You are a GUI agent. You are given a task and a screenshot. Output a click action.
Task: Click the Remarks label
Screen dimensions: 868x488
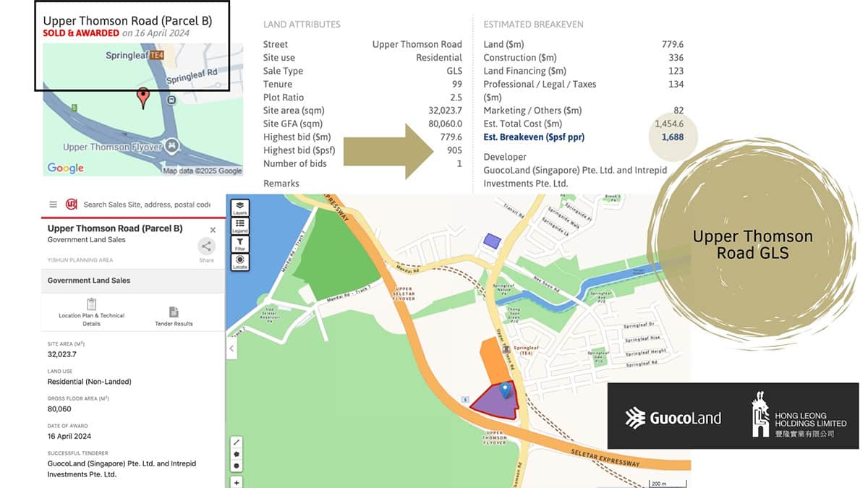(281, 184)
